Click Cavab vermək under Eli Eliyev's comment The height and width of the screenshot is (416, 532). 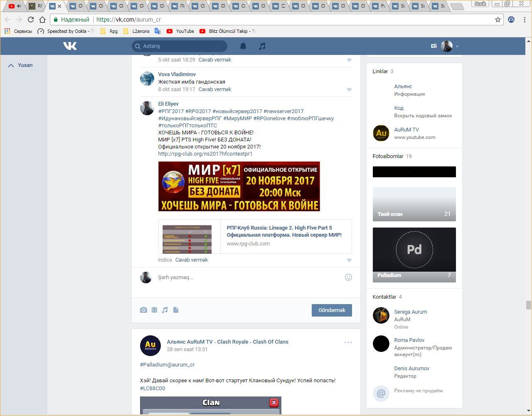click(192, 260)
